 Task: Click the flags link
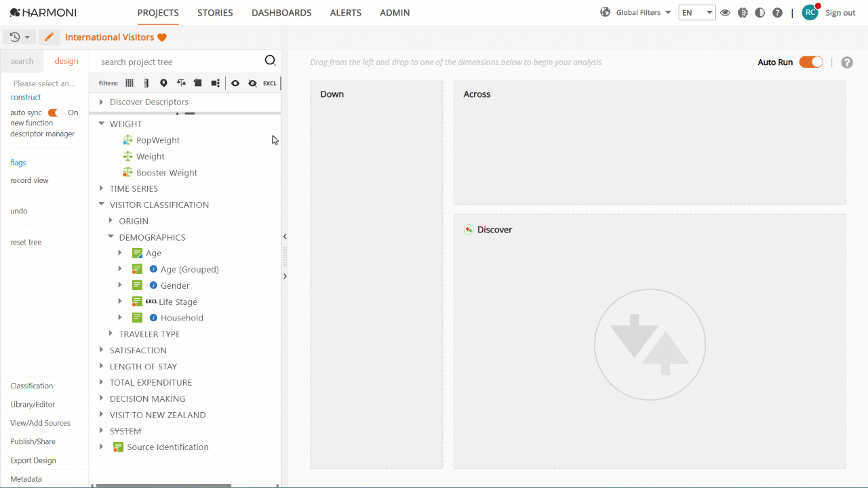(18, 163)
